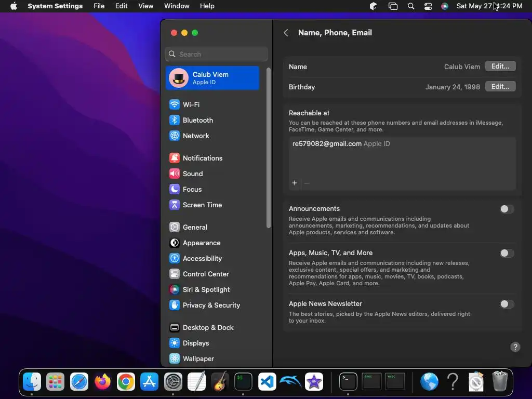Open Appearance settings
The image size is (532, 399).
click(x=195, y=243)
